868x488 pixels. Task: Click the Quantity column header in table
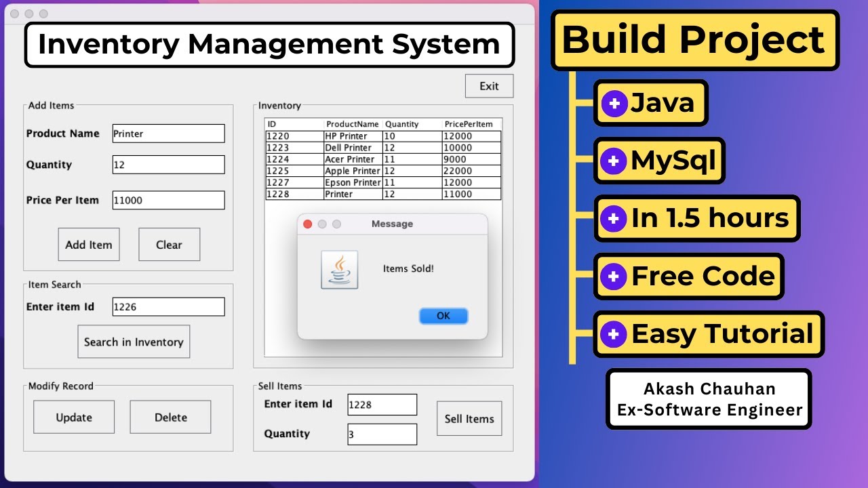pos(412,124)
